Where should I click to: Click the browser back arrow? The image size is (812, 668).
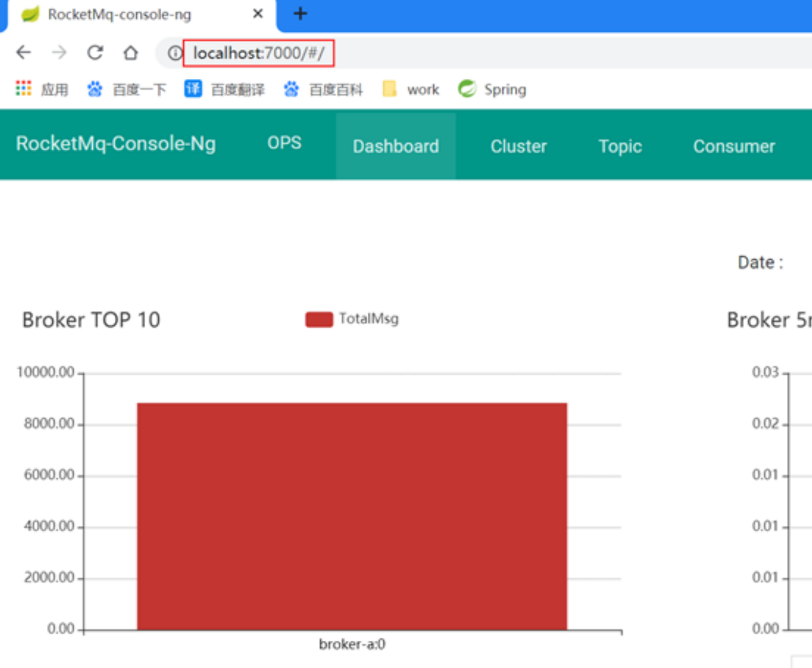24,53
